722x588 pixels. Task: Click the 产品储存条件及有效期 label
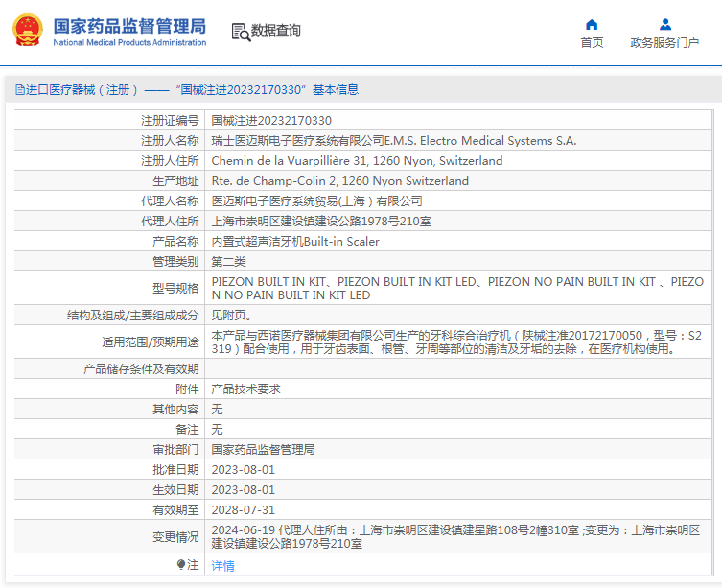point(141,369)
